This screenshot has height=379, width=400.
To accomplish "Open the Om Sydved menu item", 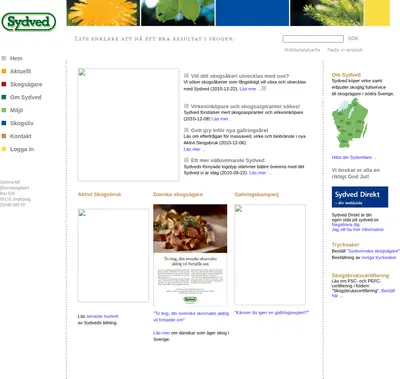I will [x=26, y=97].
